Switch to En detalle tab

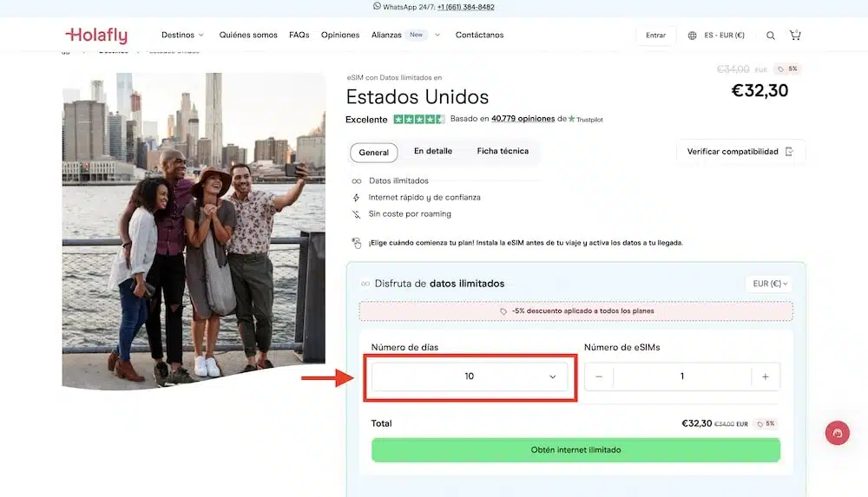(x=433, y=151)
